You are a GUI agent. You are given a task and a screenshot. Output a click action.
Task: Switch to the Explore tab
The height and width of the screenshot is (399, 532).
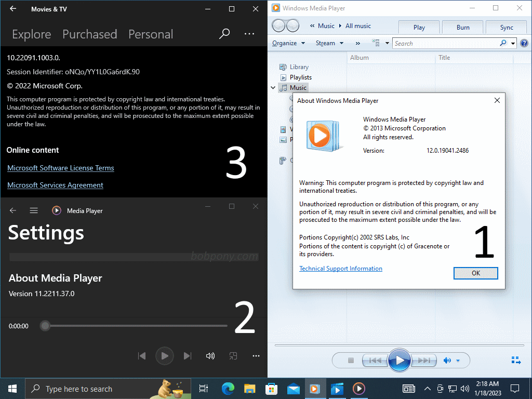32,34
